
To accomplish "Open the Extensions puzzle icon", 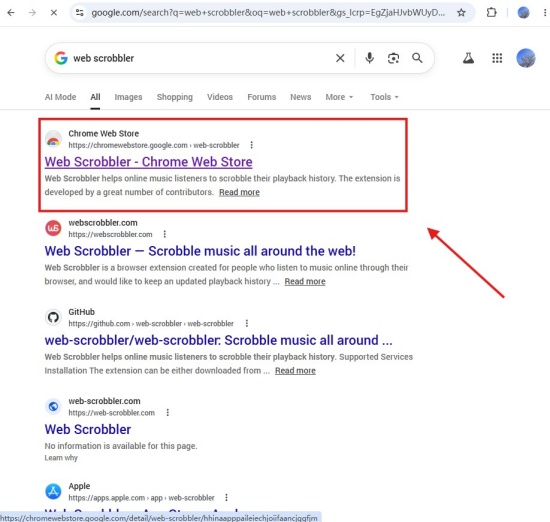I will 491,13.
